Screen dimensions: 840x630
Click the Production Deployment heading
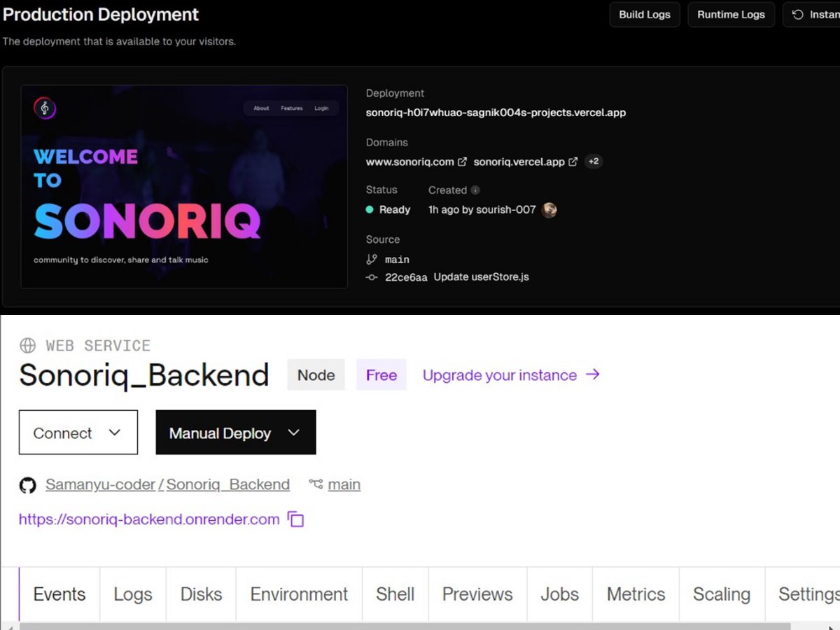tap(101, 15)
